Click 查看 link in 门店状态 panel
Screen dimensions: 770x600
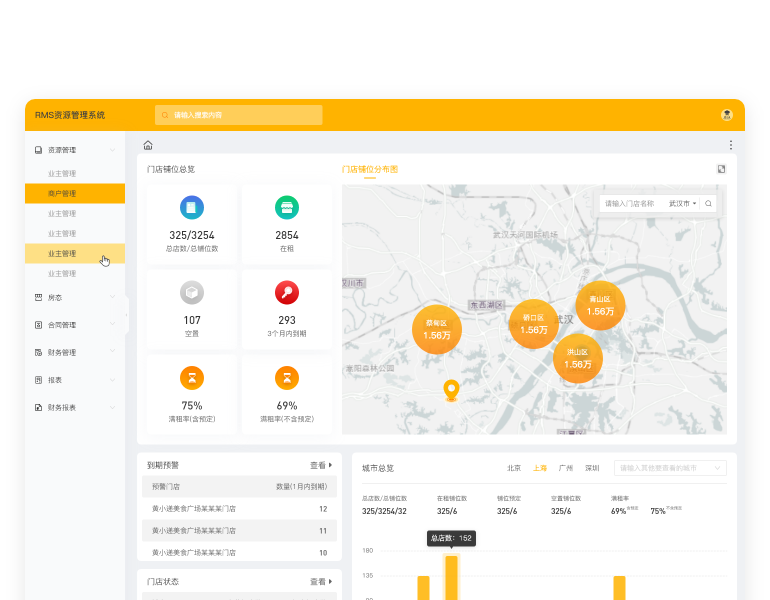tap(320, 581)
